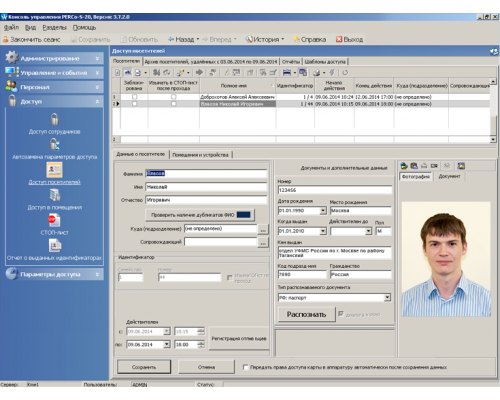This screenshot has height=400, width=500.
Task: Open Отчет о выданных идентификаторах icon
Action: pyautogui.click(x=54, y=246)
